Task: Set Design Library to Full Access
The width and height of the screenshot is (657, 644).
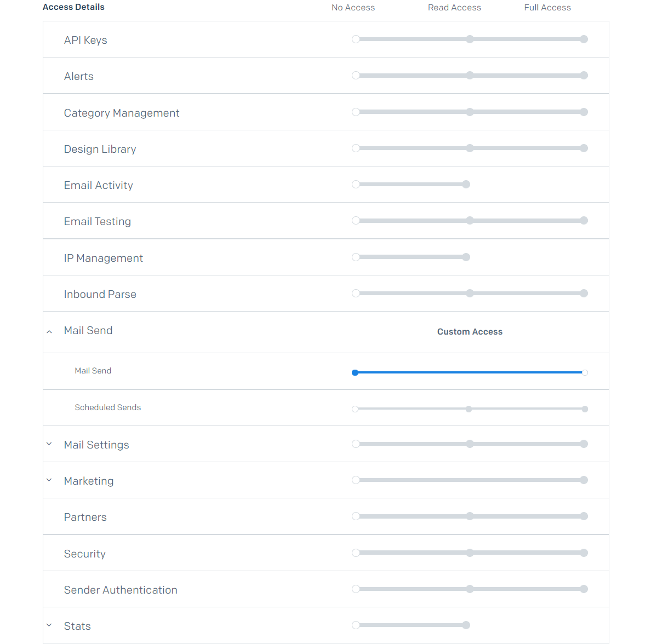Action: 584,148
